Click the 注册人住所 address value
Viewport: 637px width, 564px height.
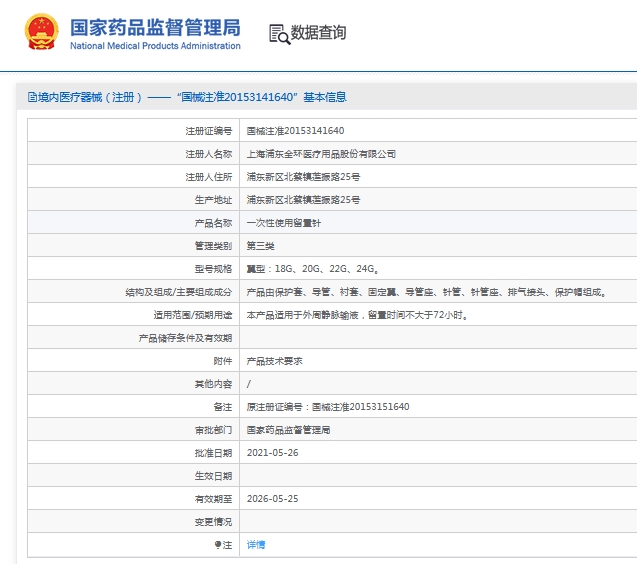coord(303,177)
